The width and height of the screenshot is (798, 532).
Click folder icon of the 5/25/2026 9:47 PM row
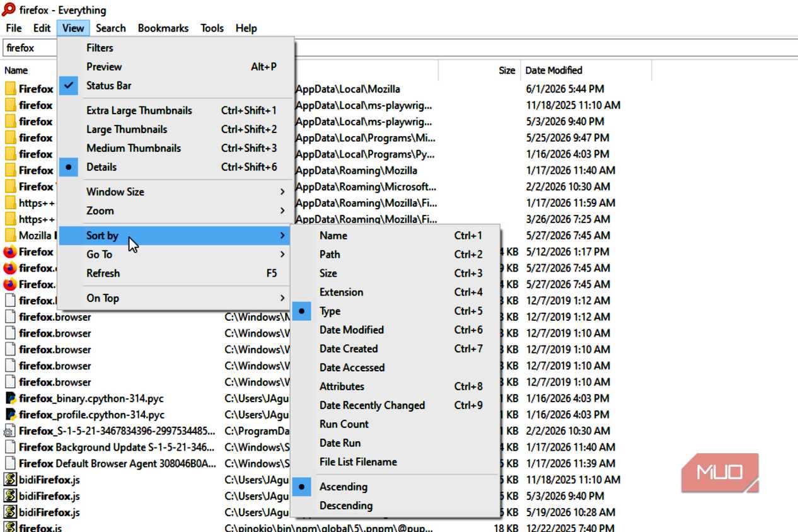point(10,137)
